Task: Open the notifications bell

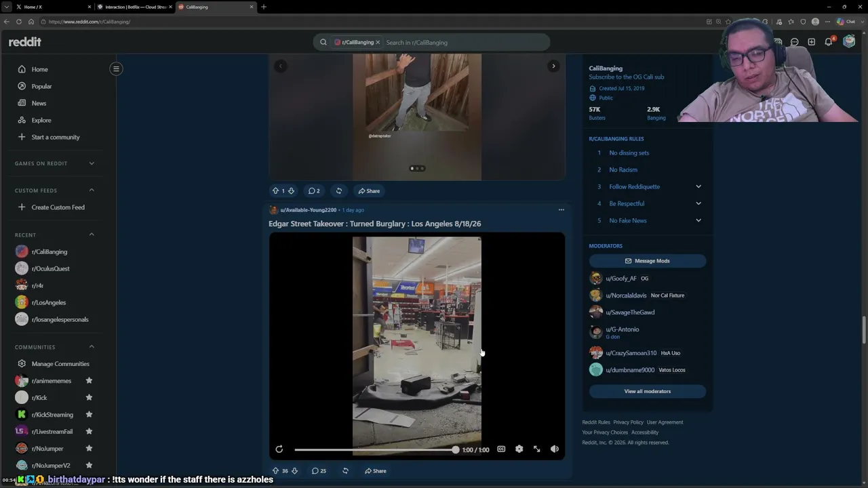Action: [x=828, y=42]
